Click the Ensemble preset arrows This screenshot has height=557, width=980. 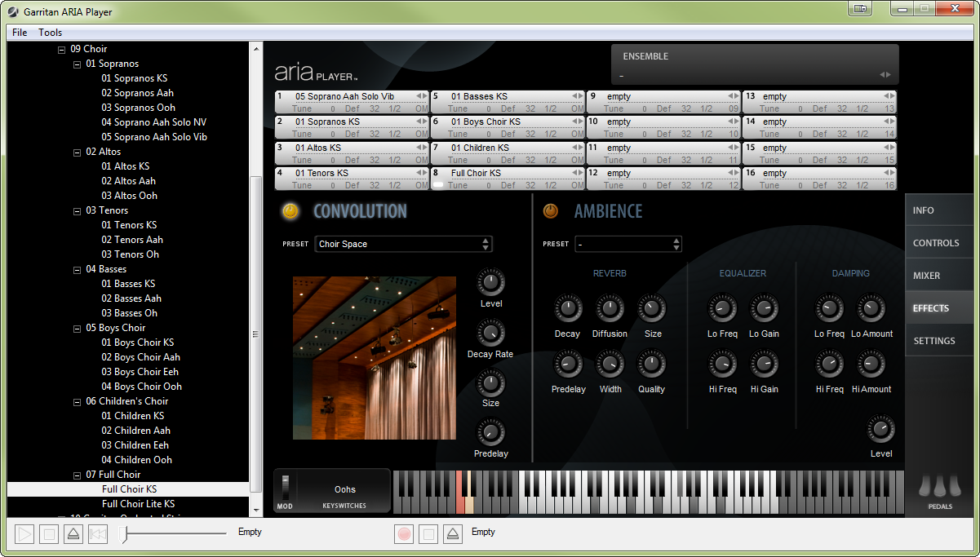885,75
